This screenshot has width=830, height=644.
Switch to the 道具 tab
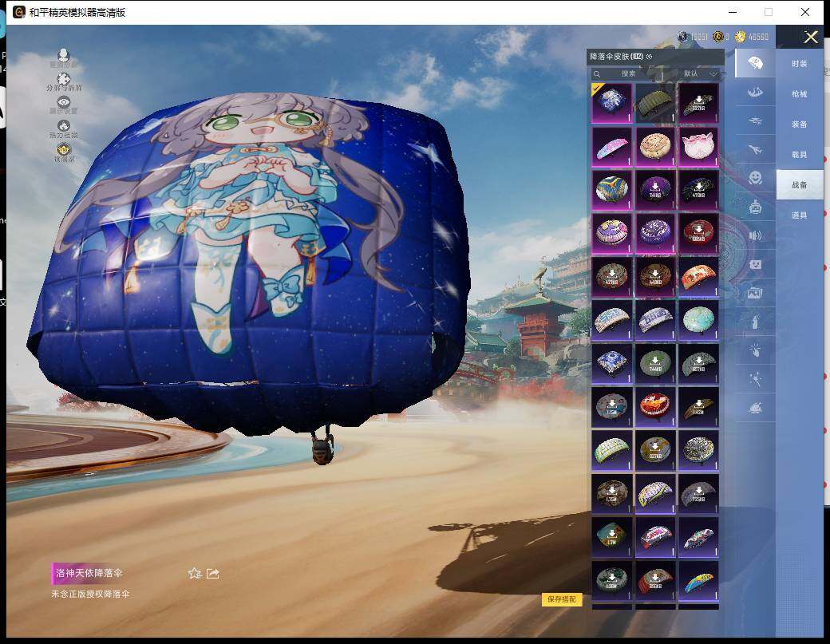coord(800,215)
